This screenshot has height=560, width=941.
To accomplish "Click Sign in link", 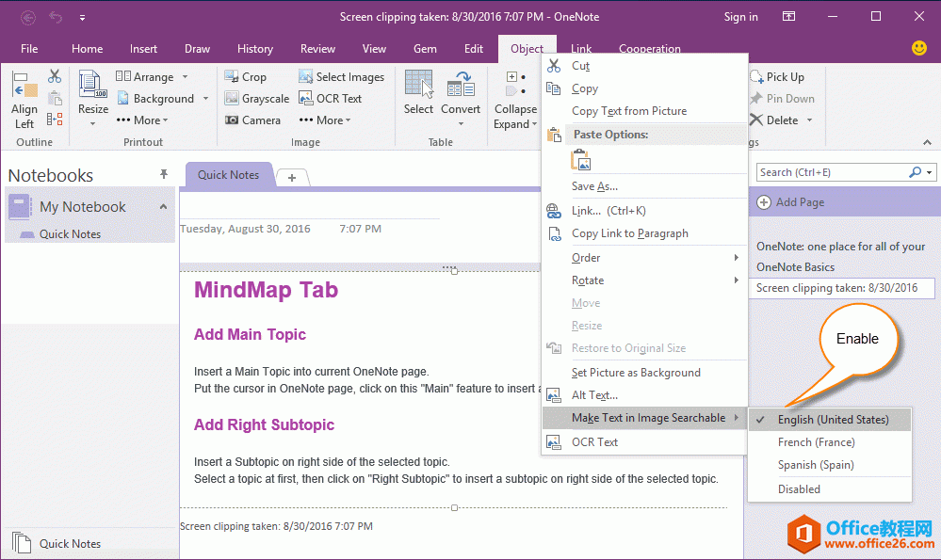I will pyautogui.click(x=740, y=17).
